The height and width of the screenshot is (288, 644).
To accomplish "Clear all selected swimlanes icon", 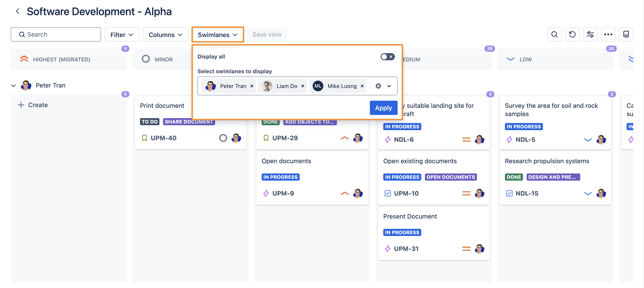I will click(378, 86).
